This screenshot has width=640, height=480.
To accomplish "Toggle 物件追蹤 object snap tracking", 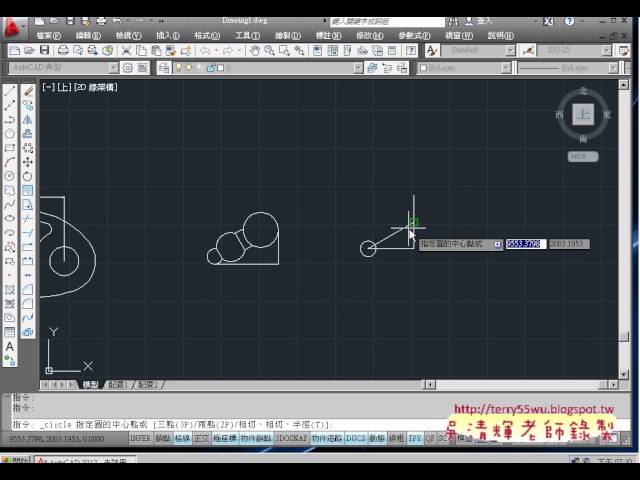I will point(327,438).
